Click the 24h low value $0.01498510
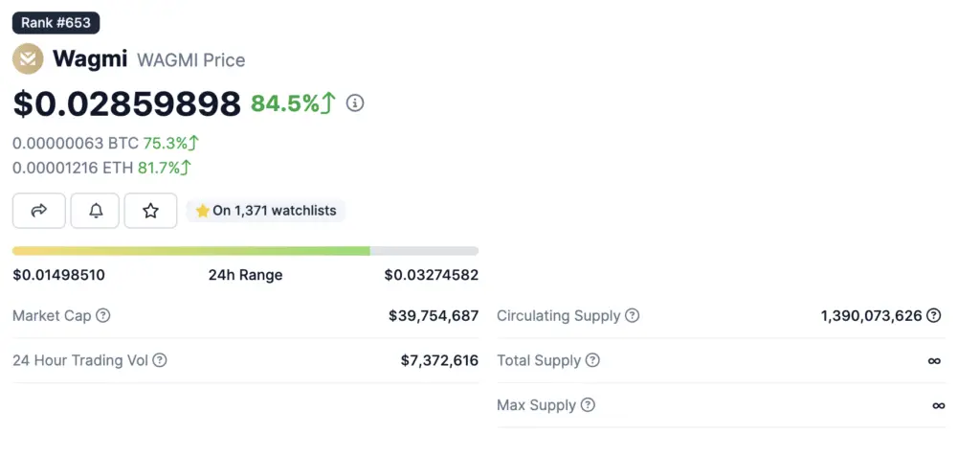980x456 pixels. tap(58, 275)
